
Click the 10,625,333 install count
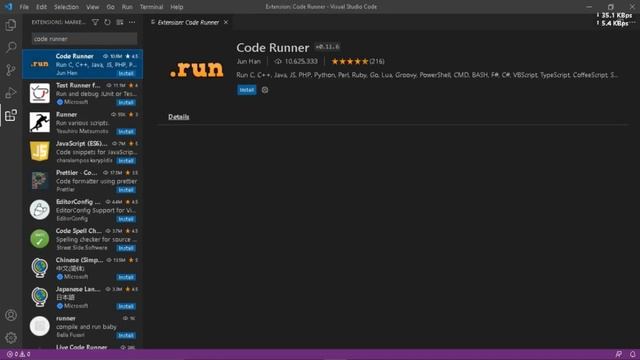click(x=296, y=61)
